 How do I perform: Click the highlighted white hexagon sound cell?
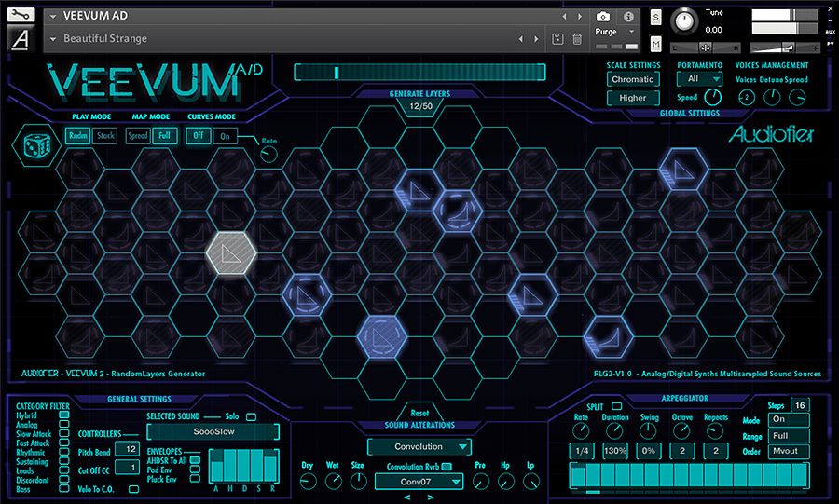[x=231, y=253]
